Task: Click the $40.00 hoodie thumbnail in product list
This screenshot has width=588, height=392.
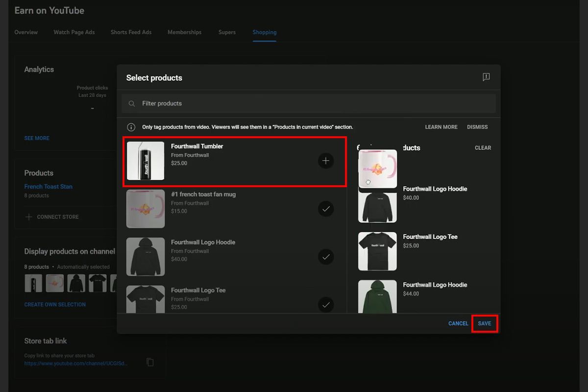Action: pos(146,257)
